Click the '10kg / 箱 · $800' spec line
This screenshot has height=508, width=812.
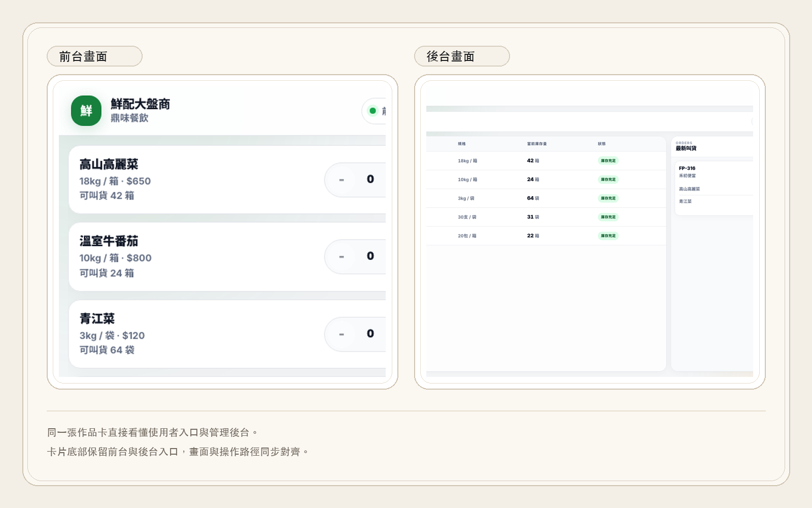pyautogui.click(x=115, y=258)
